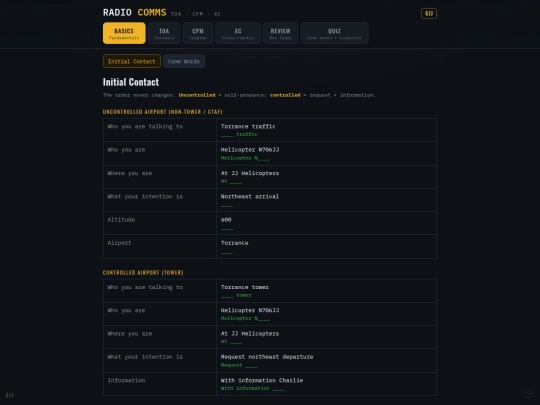Click the Uncontrolled Airport (Non-Tower / CTAF) heading
The image size is (540, 405).
(163, 112)
